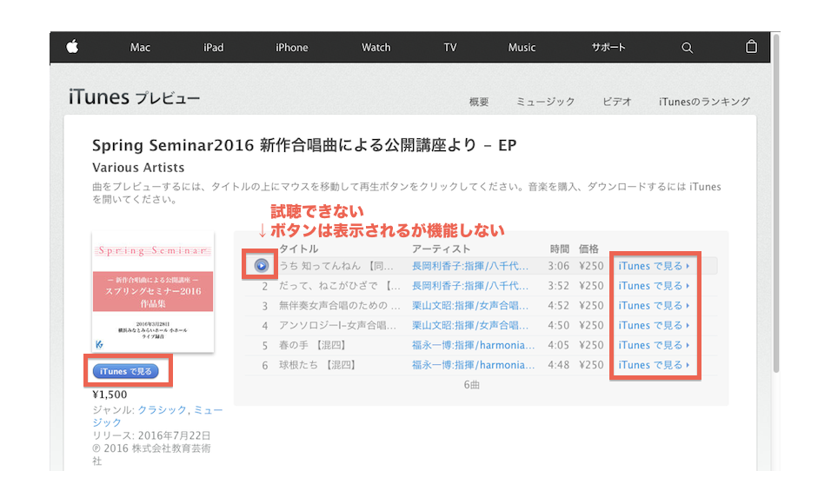The height and width of the screenshot is (504, 831).
Task: Open artist link in the うち 知ってんねん row
Action: coord(470,266)
